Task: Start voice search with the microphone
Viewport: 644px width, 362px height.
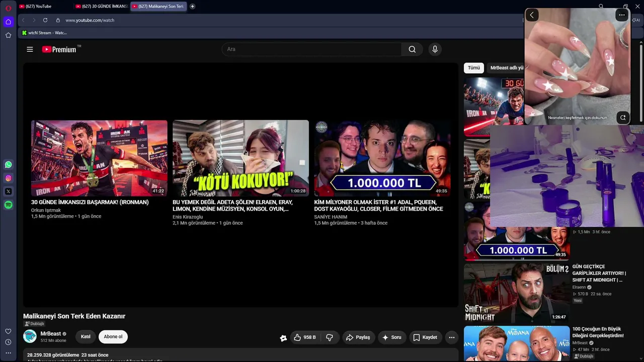Action: 435,49
